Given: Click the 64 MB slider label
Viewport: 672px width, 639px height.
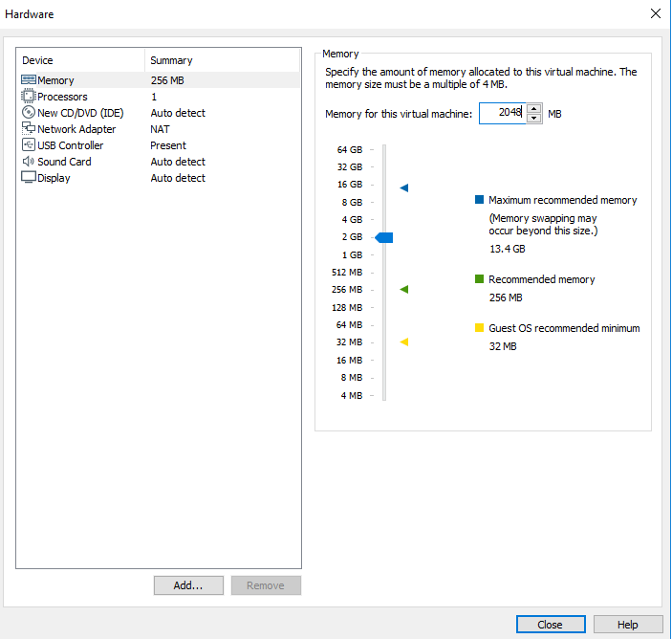Looking at the screenshot, I should click(349, 325).
